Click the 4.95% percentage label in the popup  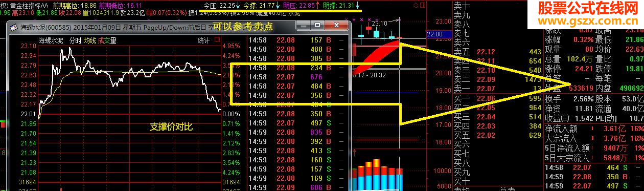(231, 46)
